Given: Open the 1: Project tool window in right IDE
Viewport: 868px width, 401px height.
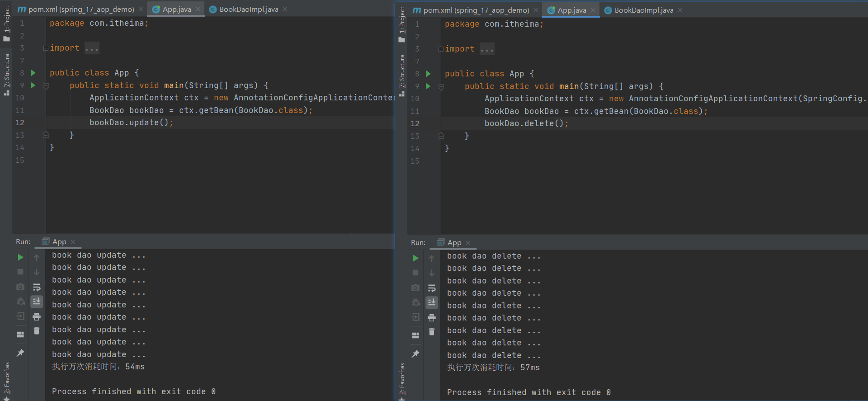Looking at the screenshot, I should click(401, 24).
